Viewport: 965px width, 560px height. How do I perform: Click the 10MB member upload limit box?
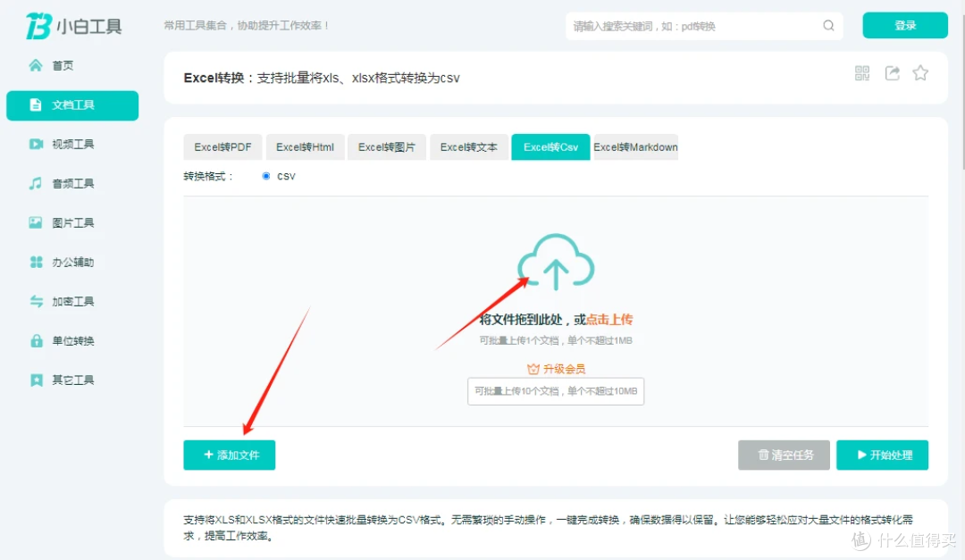(x=556, y=391)
